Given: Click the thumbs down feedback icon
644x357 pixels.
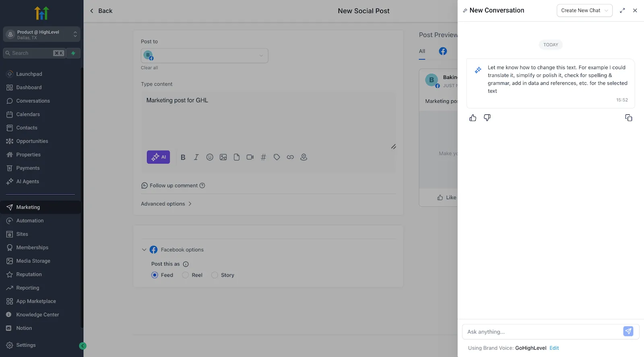Looking at the screenshot, I should pyautogui.click(x=487, y=118).
